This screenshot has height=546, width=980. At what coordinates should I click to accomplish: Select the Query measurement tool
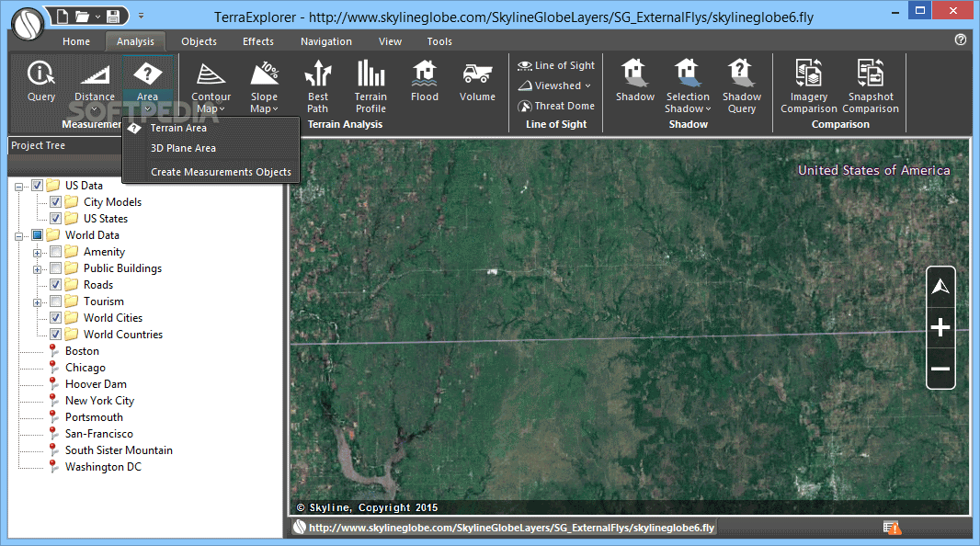(x=40, y=81)
